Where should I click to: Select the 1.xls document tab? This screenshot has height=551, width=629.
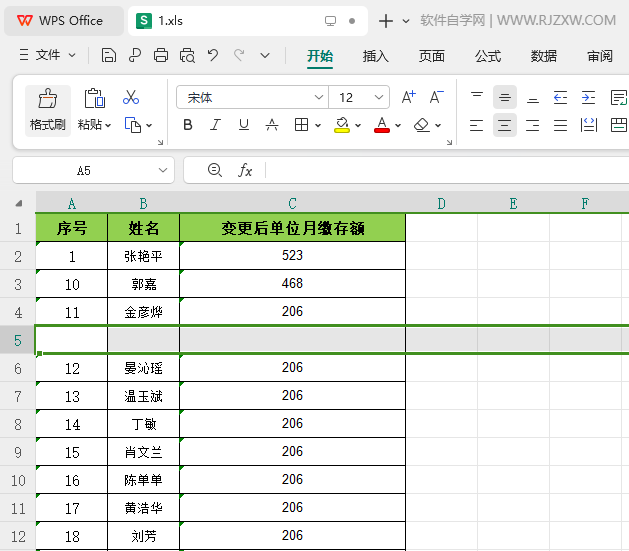(248, 21)
